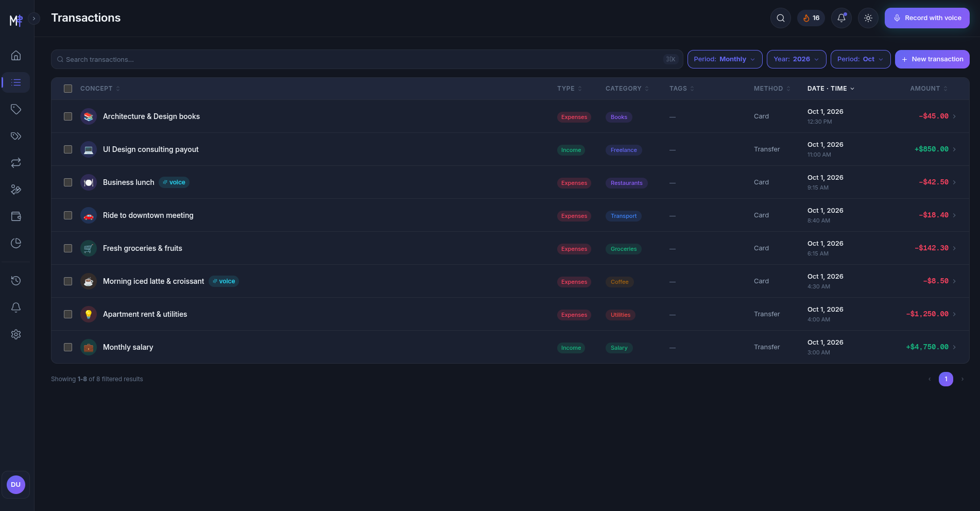The image size is (980, 511).
Task: Tick the select-all checkbox in table header
Action: (x=68, y=89)
